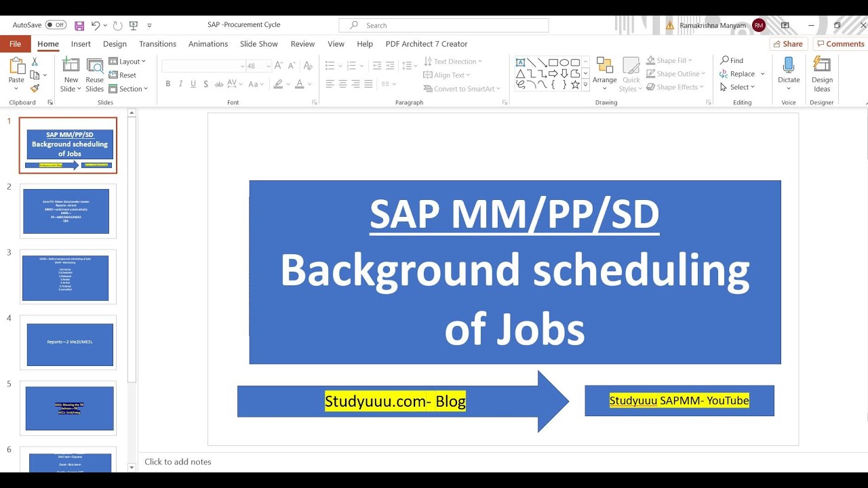868x488 pixels.
Task: Open the Align Text dropdown
Action: pyautogui.click(x=447, y=75)
